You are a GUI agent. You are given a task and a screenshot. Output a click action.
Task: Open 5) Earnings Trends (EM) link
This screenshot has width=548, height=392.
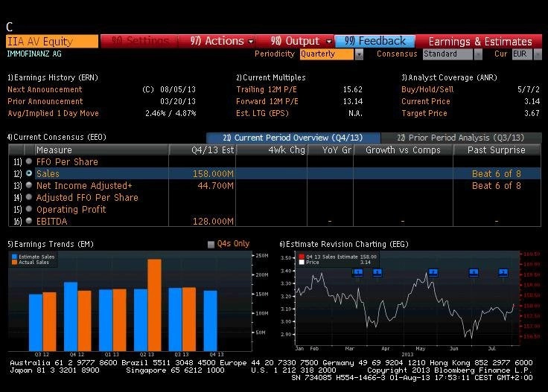click(51, 244)
